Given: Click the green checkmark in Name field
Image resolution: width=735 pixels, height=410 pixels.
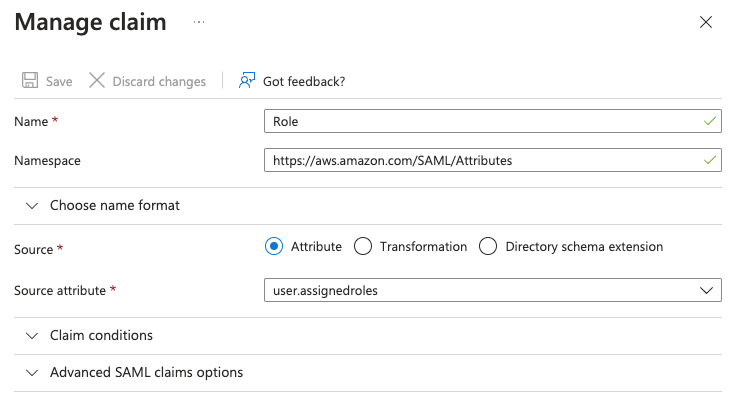Looking at the screenshot, I should tap(709, 121).
